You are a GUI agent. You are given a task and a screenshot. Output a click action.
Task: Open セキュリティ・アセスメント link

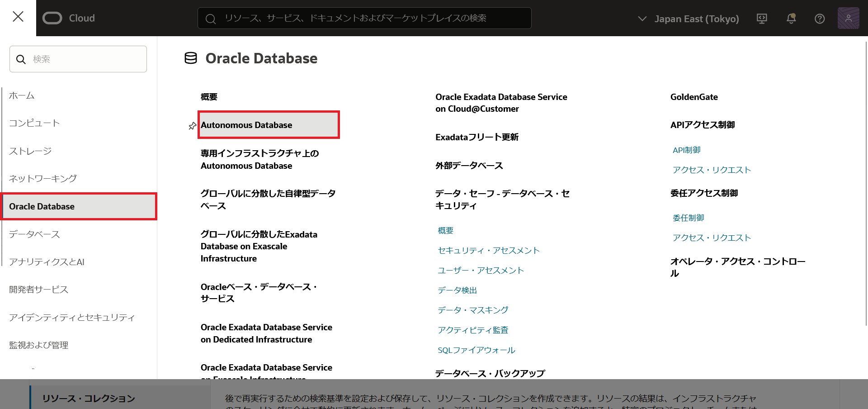point(488,251)
